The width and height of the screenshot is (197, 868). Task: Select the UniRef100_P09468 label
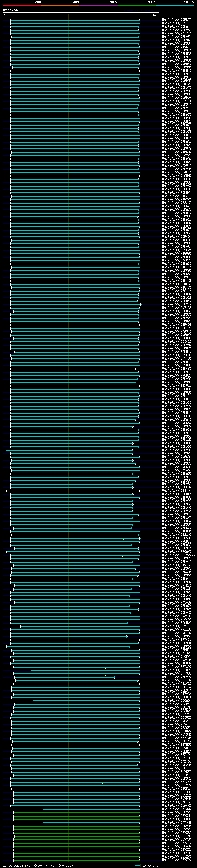tap(177, 470)
